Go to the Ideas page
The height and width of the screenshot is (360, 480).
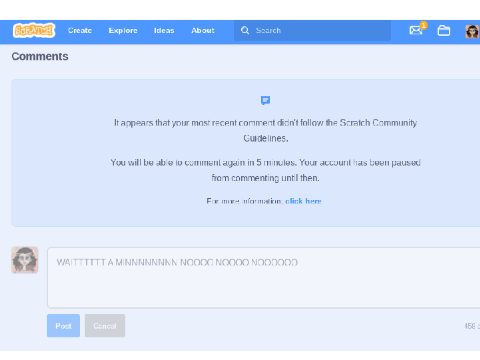click(164, 30)
